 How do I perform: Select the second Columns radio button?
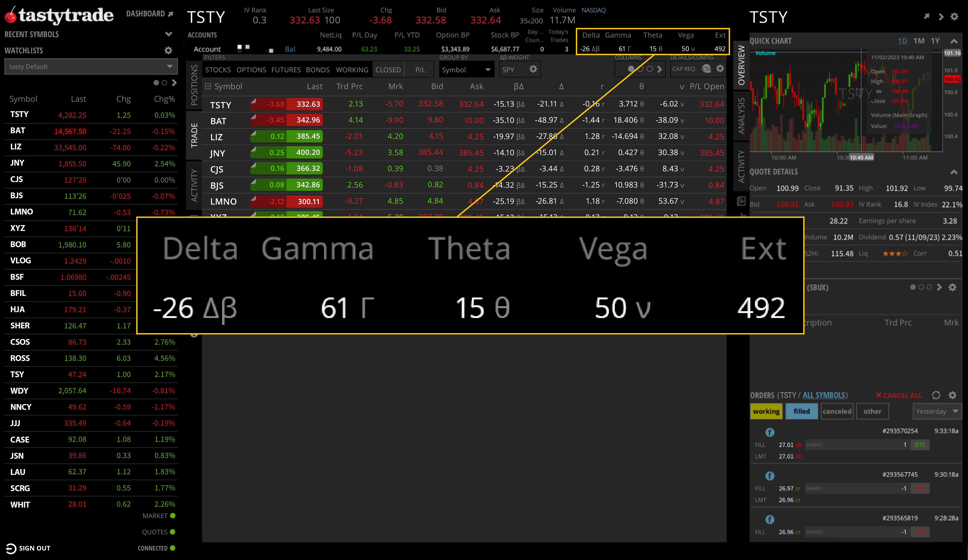640,69
